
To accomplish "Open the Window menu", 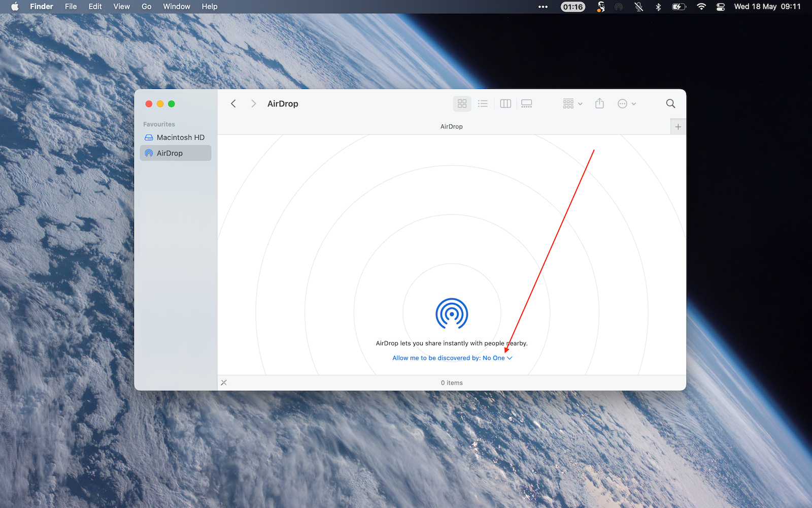I will coord(177,7).
